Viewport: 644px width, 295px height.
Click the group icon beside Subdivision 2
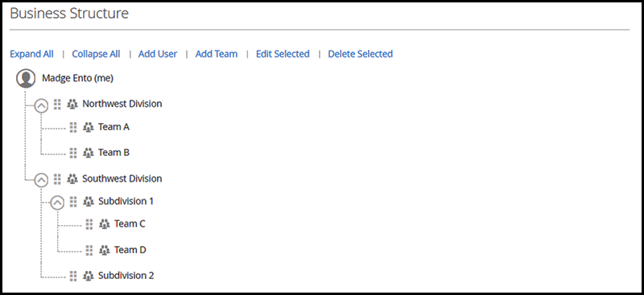click(x=89, y=276)
